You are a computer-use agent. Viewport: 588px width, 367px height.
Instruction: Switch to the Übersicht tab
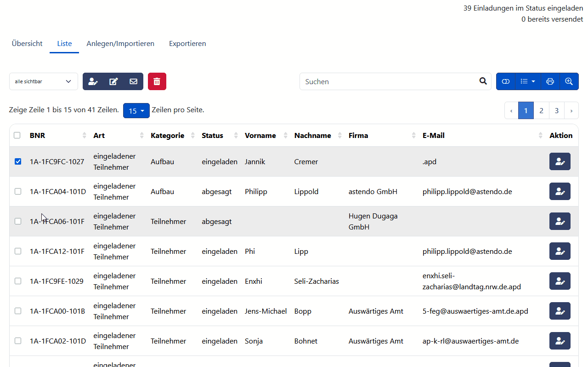27,44
